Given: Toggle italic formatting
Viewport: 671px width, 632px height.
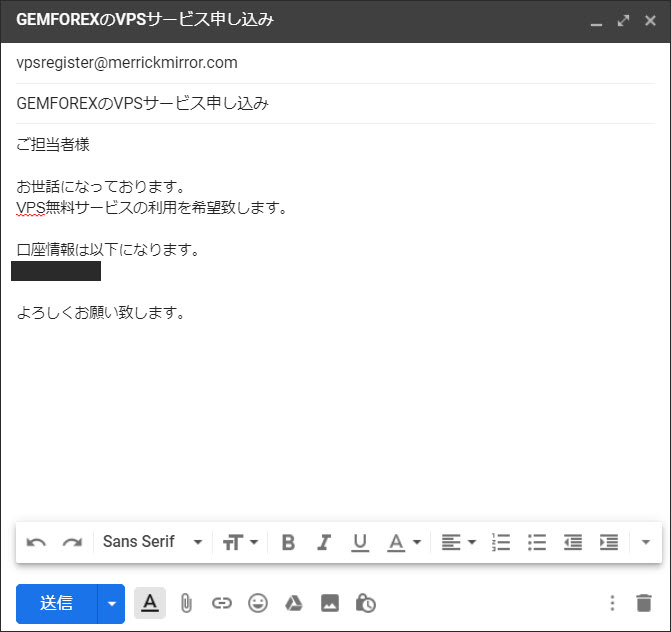Looking at the screenshot, I should (x=324, y=543).
